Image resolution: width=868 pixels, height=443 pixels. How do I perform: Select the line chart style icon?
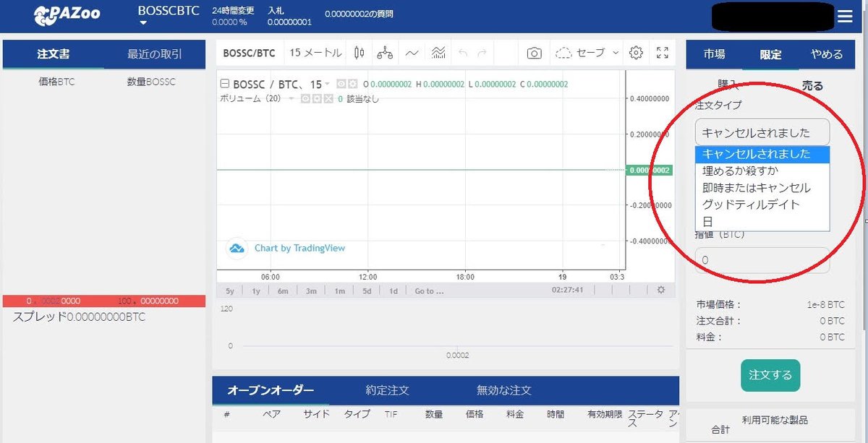pos(412,53)
